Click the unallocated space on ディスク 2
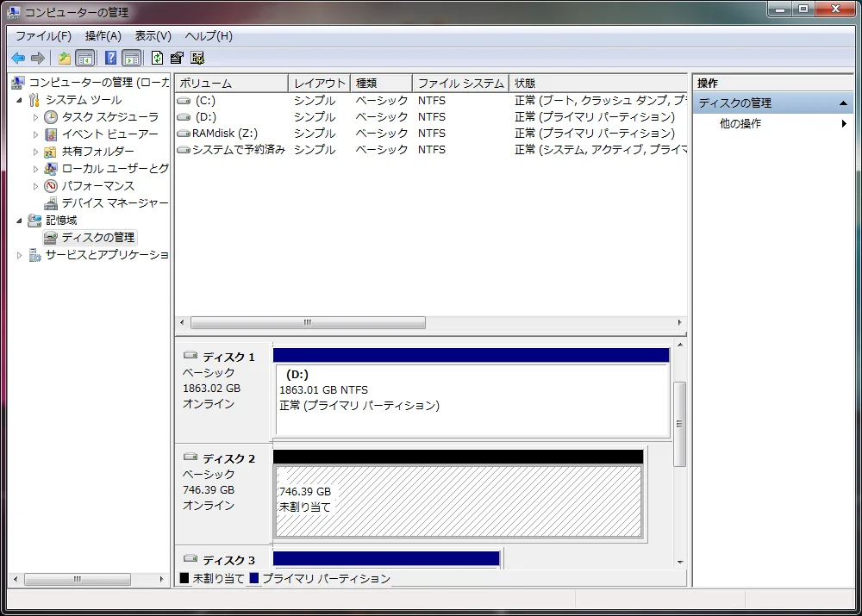Image resolution: width=862 pixels, height=616 pixels. (x=457, y=500)
